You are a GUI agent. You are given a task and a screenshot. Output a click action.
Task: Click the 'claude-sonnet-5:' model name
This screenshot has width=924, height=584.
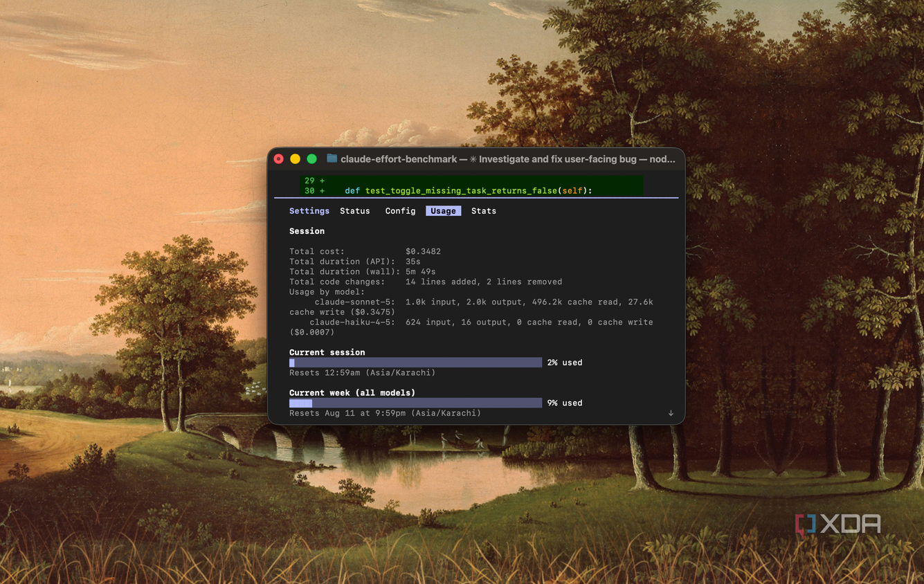coord(355,302)
